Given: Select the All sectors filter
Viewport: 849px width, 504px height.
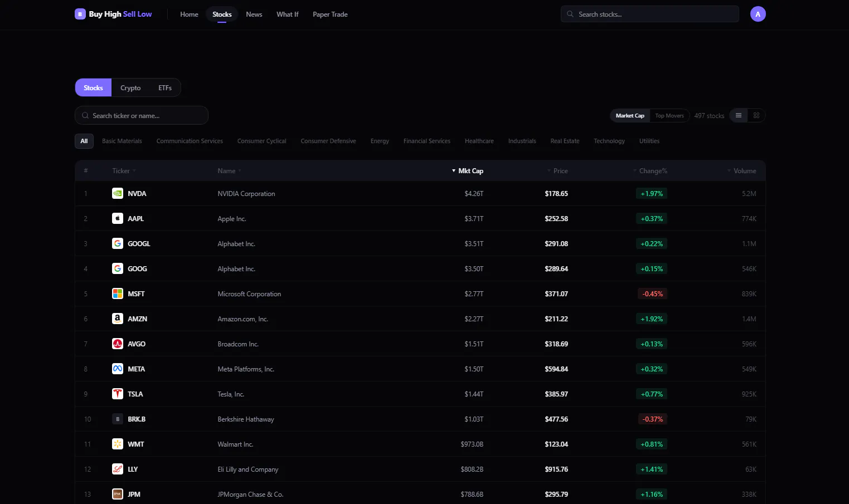Looking at the screenshot, I should coord(84,141).
